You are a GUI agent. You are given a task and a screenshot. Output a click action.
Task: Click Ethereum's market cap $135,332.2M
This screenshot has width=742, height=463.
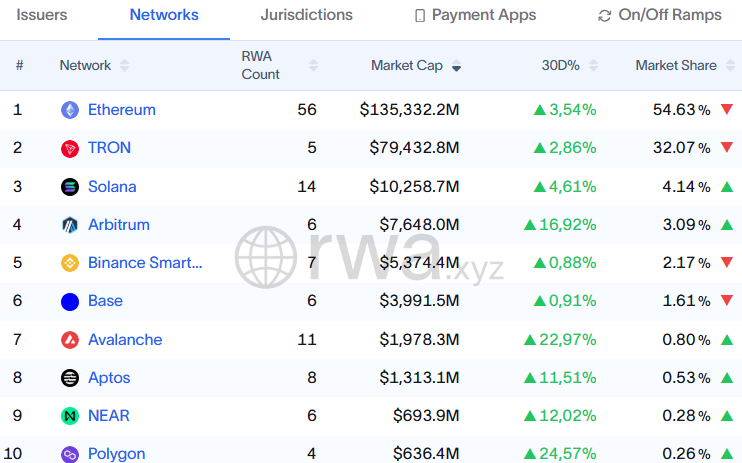tap(409, 110)
